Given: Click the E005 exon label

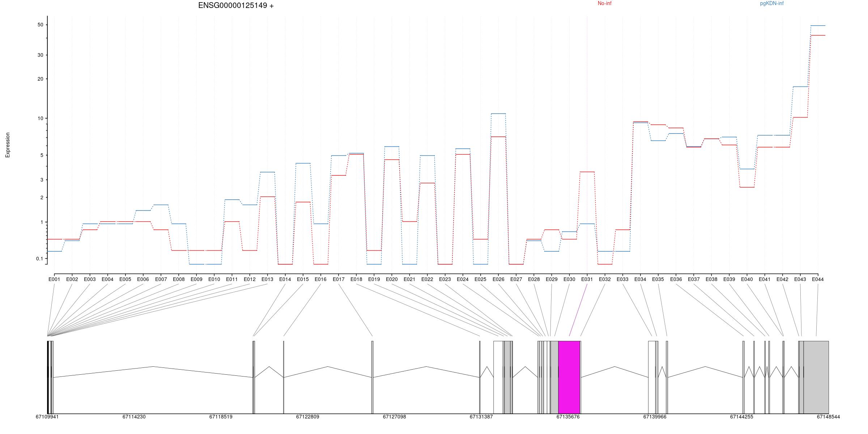Looking at the screenshot, I should click(125, 279).
